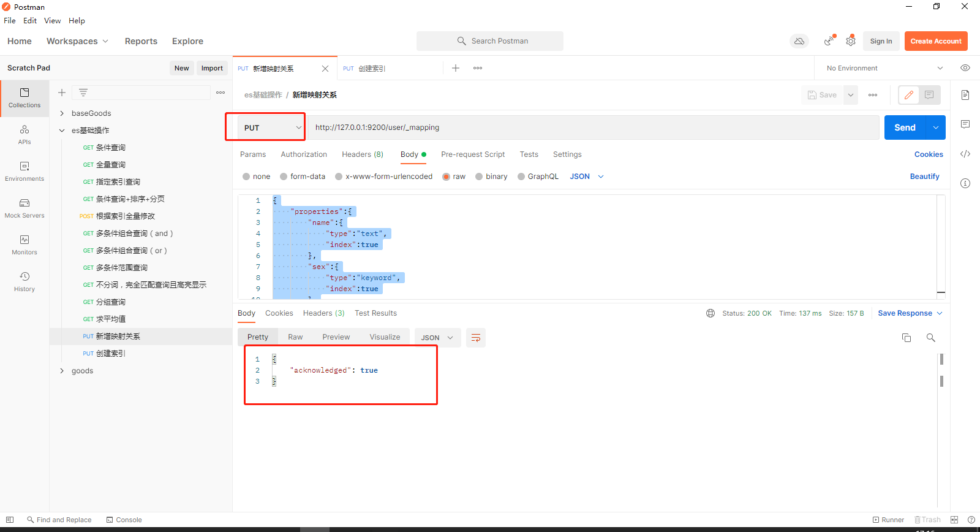Open the comments icon in right sidebar
The image size is (980, 532).
click(965, 124)
